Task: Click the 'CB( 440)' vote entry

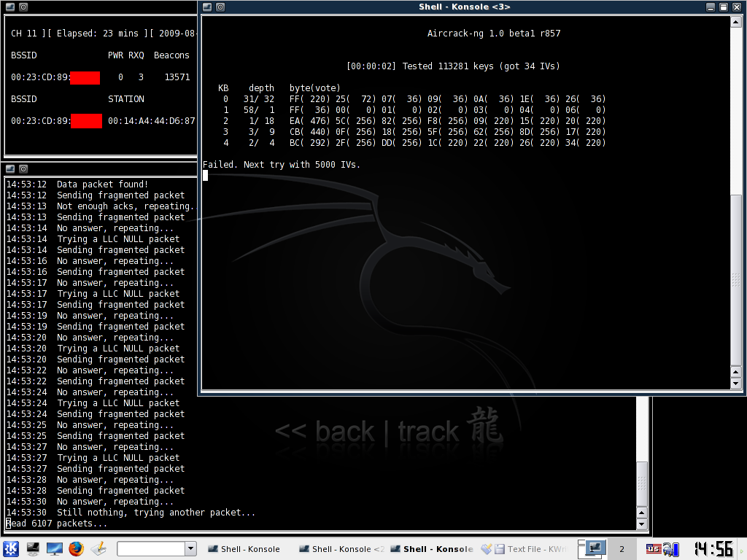Action: pyautogui.click(x=309, y=132)
